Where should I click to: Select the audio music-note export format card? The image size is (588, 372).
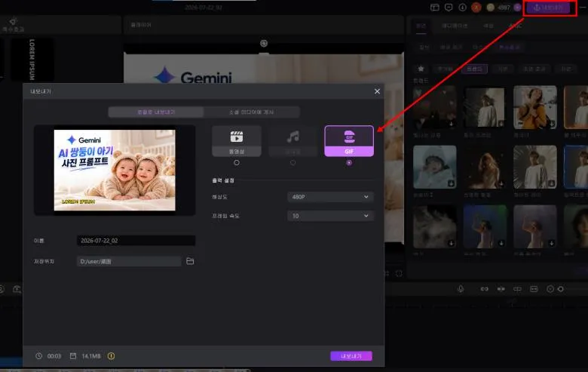(x=293, y=141)
